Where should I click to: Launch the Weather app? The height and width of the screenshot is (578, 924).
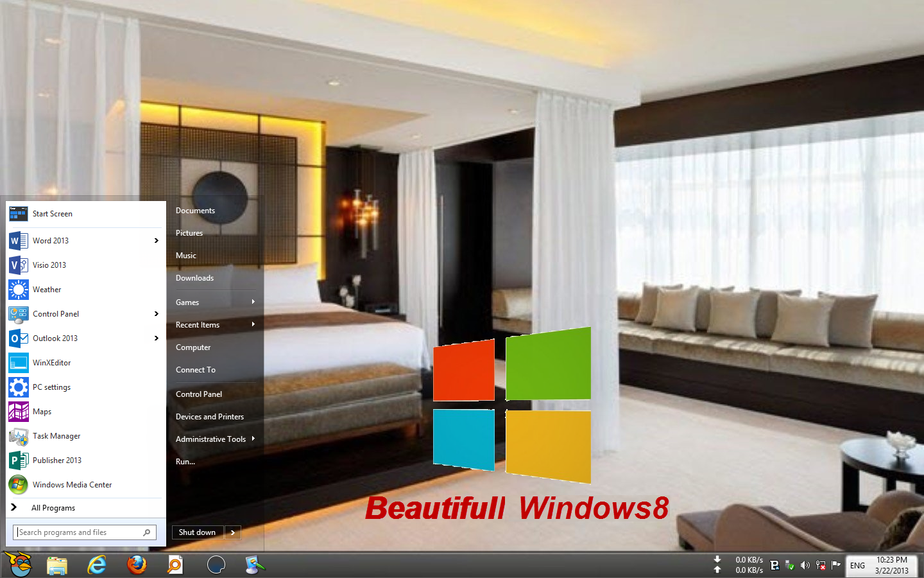coord(47,290)
